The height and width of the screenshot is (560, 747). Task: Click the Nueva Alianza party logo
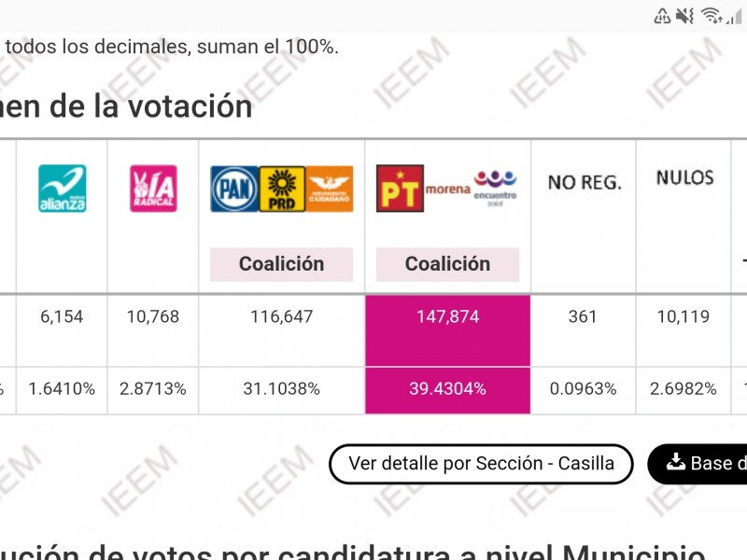pyautogui.click(x=63, y=189)
